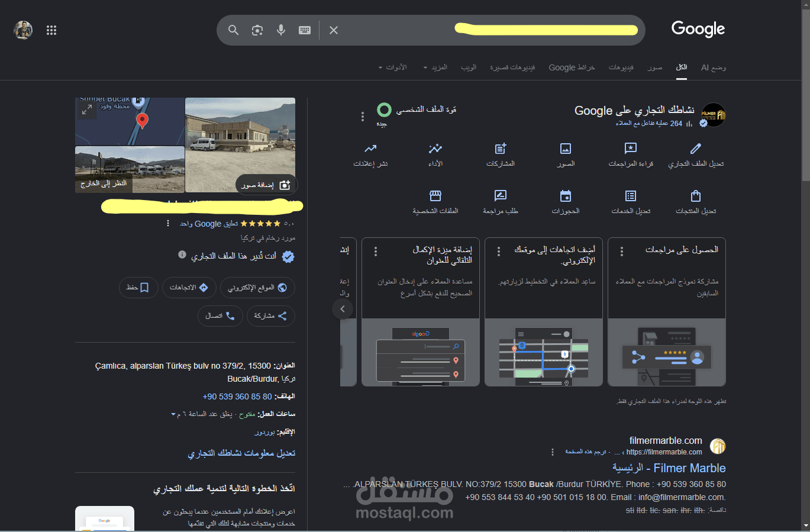Viewport: 810px width, 532px height.
Task: Open the on-screen keyboard input tool
Action: [x=305, y=30]
